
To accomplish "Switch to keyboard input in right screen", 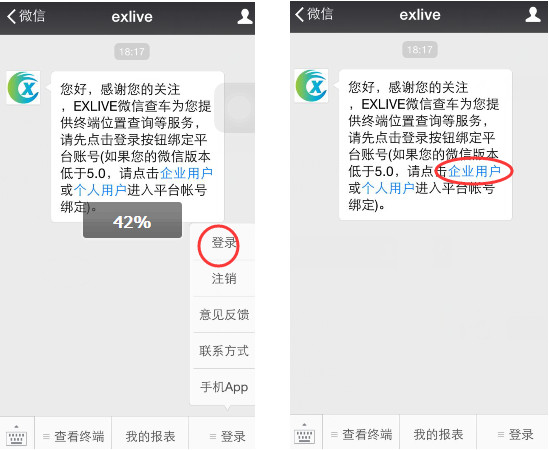I will click(304, 433).
